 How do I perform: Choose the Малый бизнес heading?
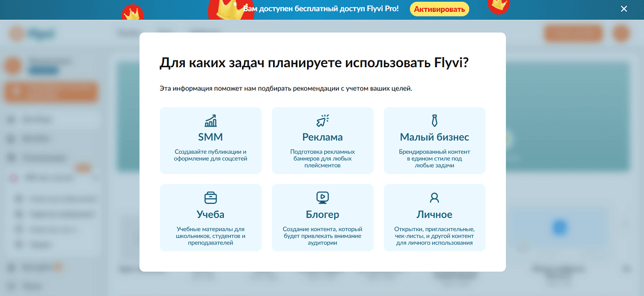tap(435, 137)
